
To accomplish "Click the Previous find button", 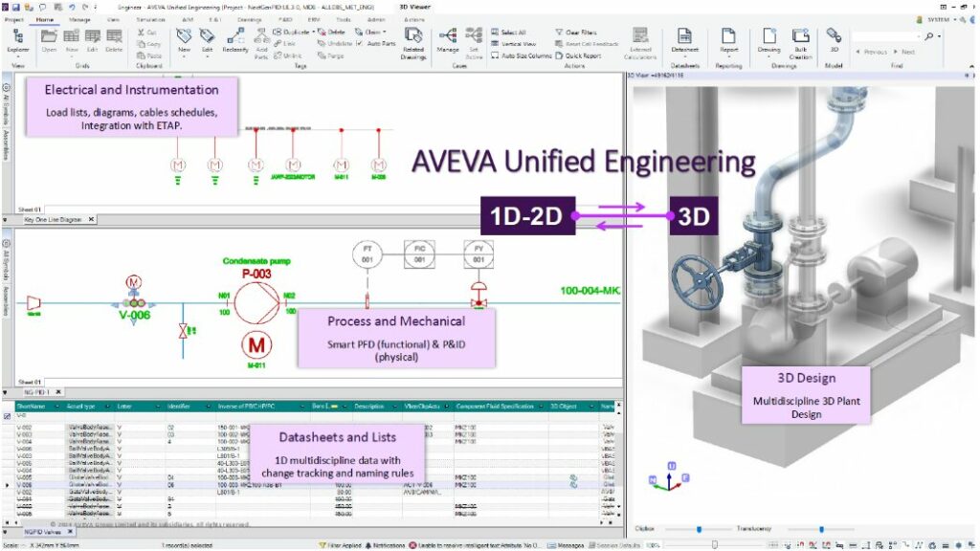I will coord(871,52).
